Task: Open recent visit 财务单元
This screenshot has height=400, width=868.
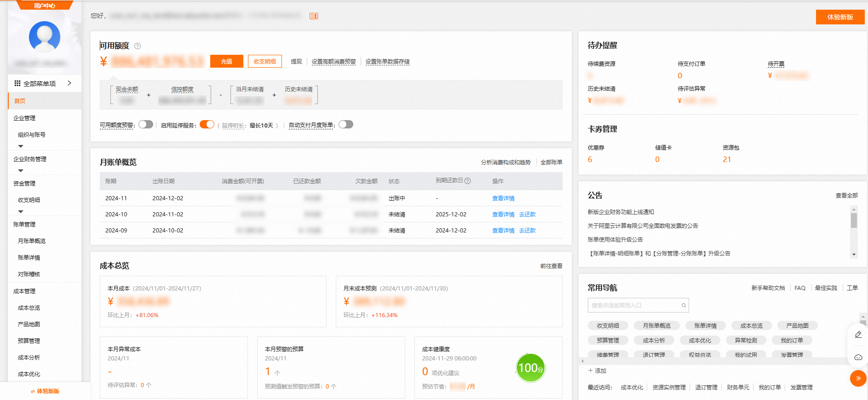Action: (x=738, y=388)
